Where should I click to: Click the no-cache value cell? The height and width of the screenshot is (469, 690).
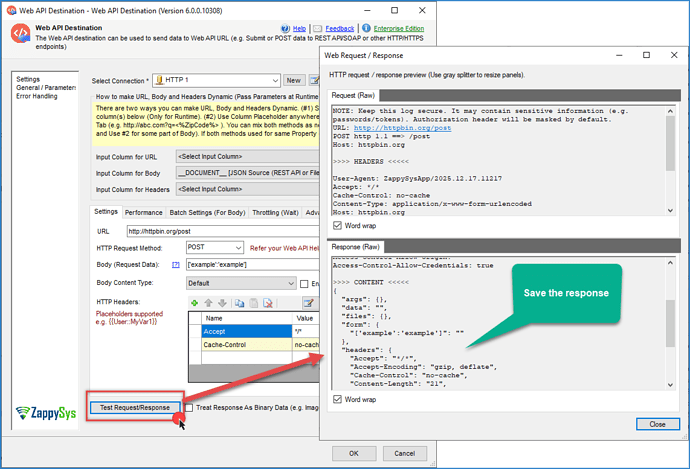(x=306, y=344)
